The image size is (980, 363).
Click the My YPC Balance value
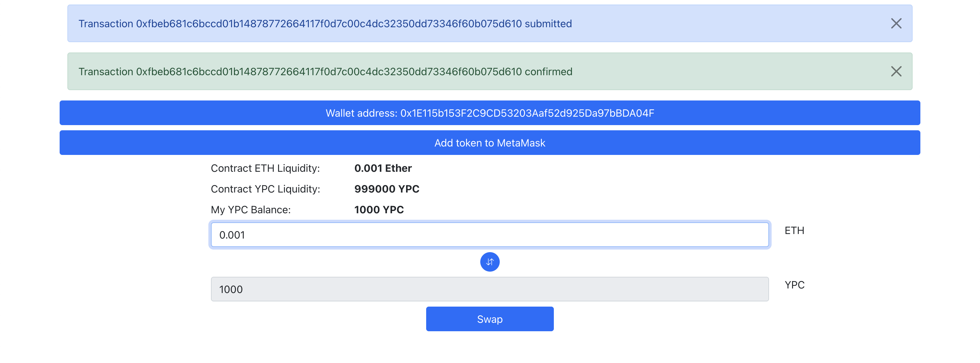click(379, 209)
